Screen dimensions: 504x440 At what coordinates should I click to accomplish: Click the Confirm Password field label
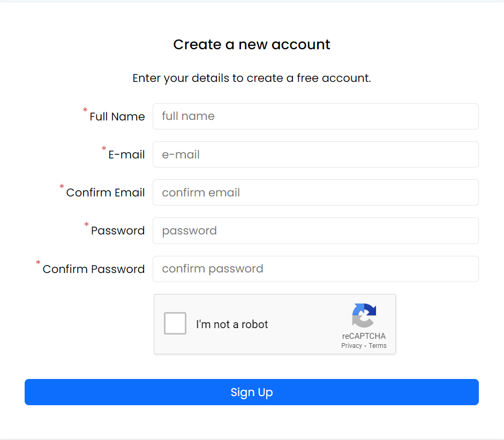click(94, 269)
